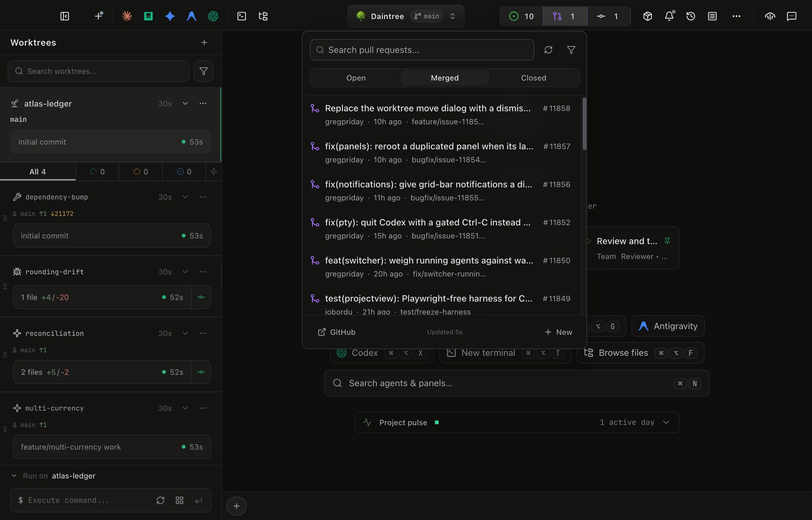Screen dimensions: 812x520
Task: Filter worktrees by yellow waiting status
Action: (x=141, y=172)
